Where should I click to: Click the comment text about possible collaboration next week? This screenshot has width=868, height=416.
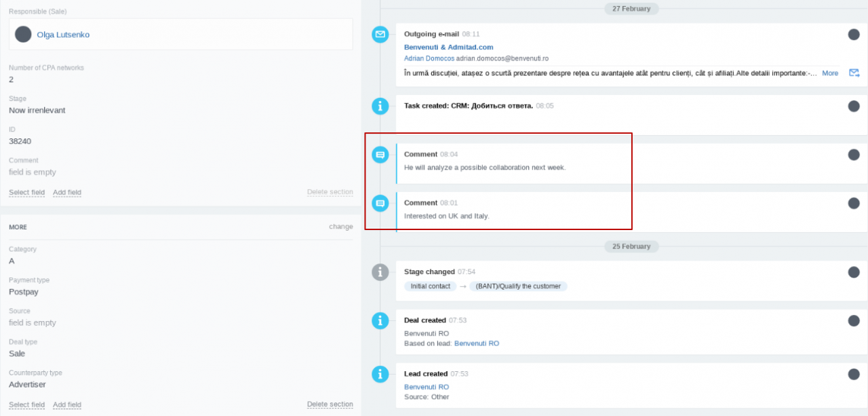[485, 168]
